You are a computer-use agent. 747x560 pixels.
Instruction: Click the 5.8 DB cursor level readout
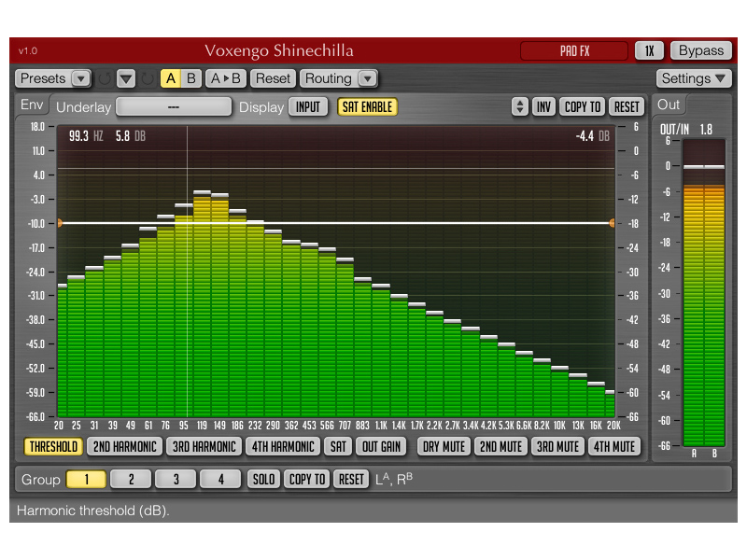(131, 136)
